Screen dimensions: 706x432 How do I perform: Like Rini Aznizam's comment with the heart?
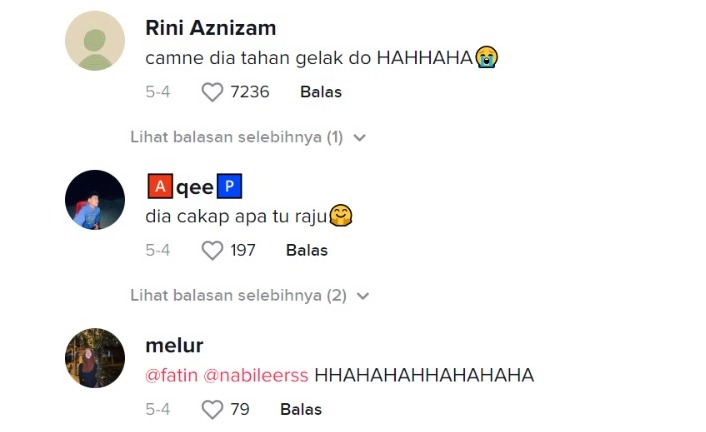click(x=212, y=92)
